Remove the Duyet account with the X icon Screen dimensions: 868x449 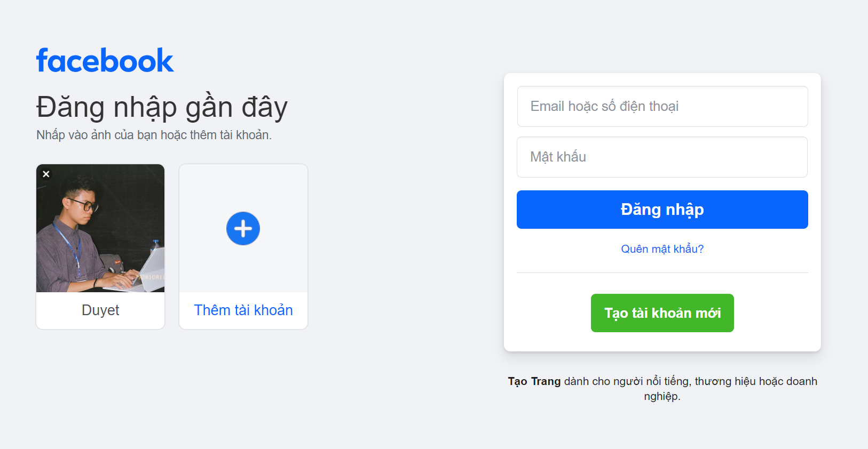tap(46, 174)
